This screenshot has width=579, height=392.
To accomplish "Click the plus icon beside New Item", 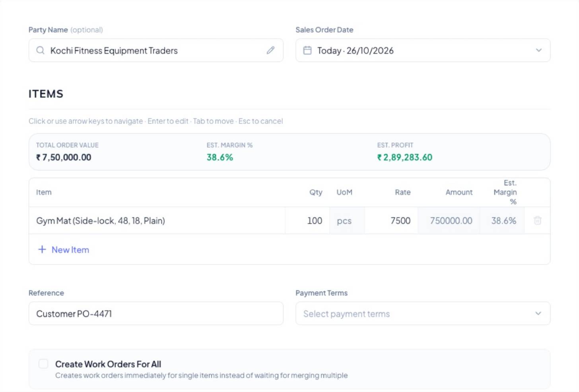I will click(42, 249).
